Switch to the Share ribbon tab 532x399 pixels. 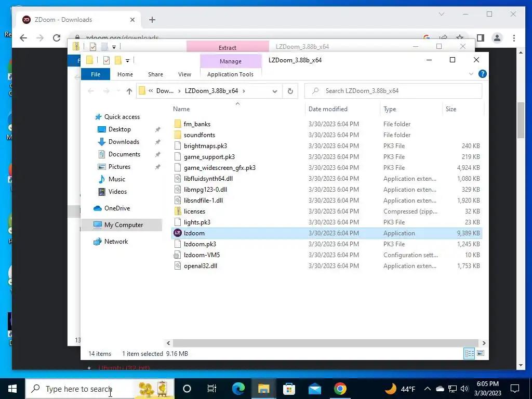(x=155, y=74)
